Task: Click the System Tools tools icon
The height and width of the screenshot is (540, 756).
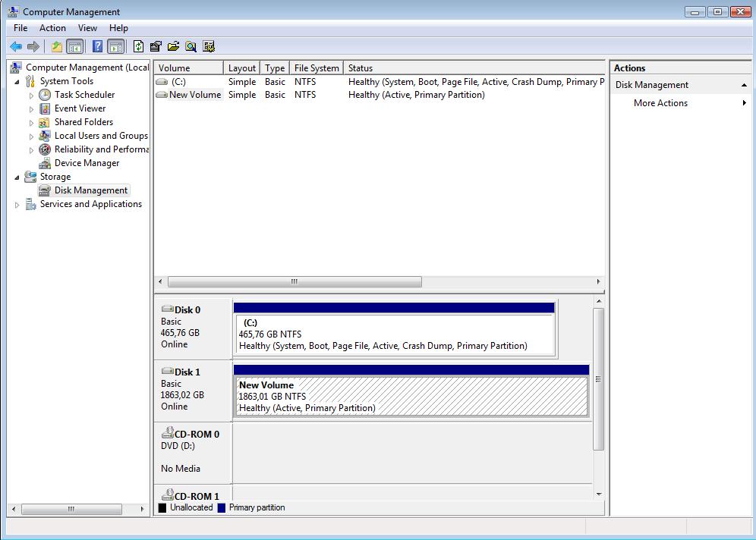Action: (30, 81)
